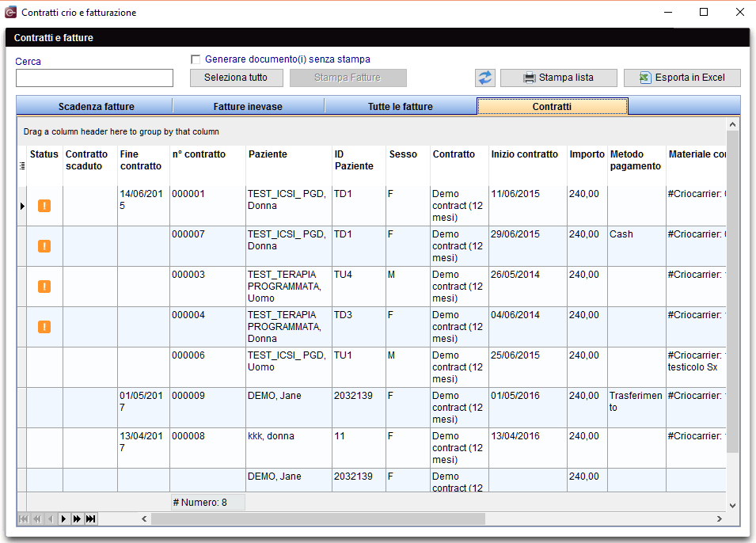Image resolution: width=756 pixels, height=543 pixels.
Task: Click material cell 'testicolo Sx' row
Action: point(696,367)
